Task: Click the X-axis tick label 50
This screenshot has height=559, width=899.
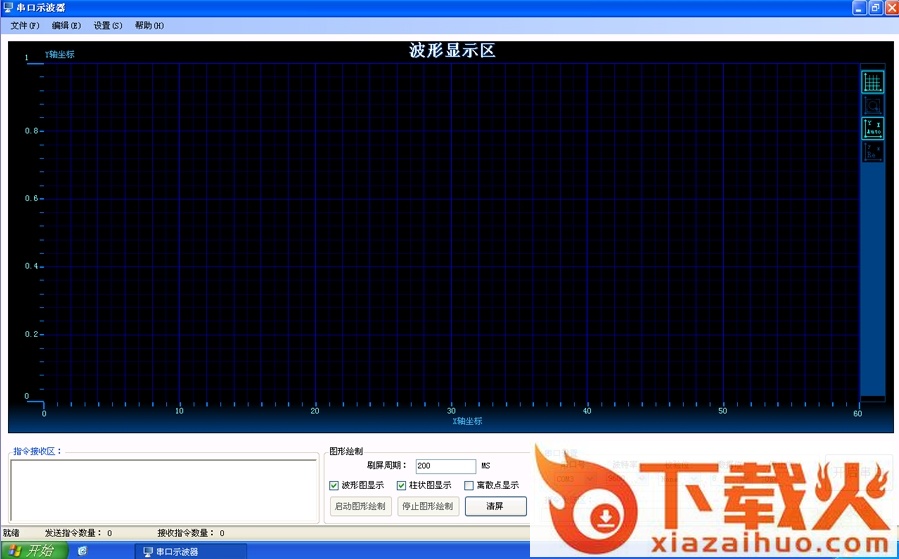Action: [x=722, y=411]
